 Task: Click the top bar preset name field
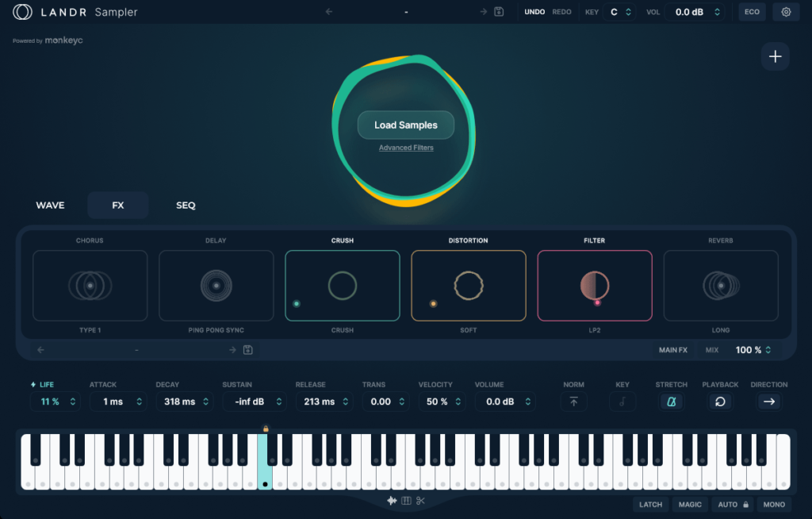[x=406, y=11]
